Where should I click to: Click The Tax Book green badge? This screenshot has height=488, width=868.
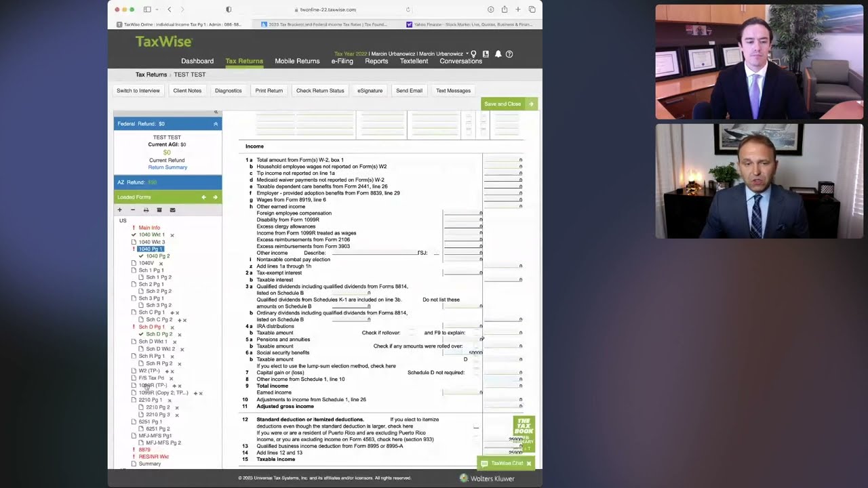(x=524, y=434)
